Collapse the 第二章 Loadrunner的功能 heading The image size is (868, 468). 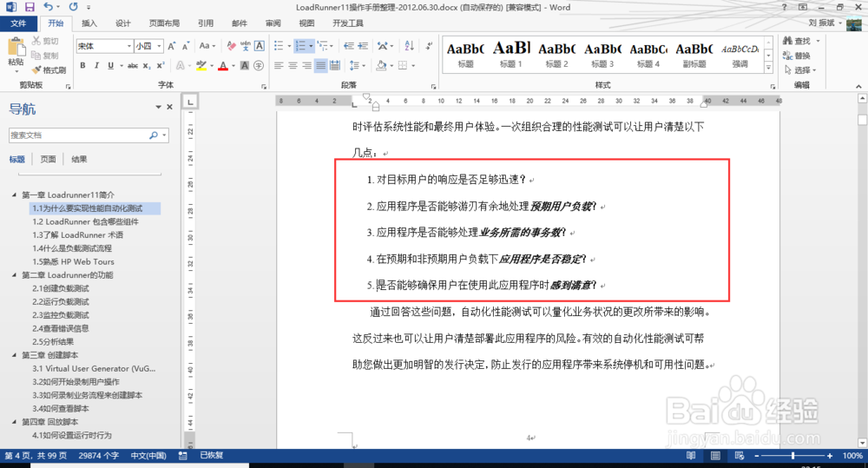[15, 274]
